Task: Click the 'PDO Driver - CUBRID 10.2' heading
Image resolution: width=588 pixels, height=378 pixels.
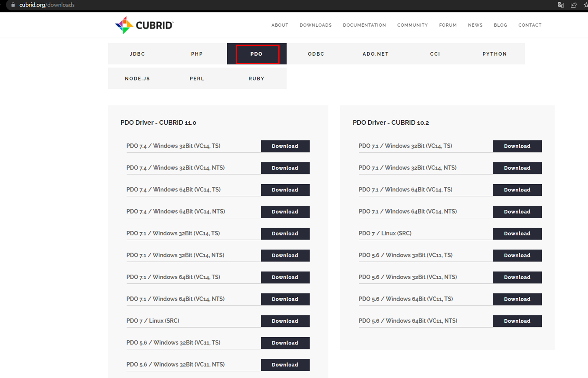Action: [391, 123]
